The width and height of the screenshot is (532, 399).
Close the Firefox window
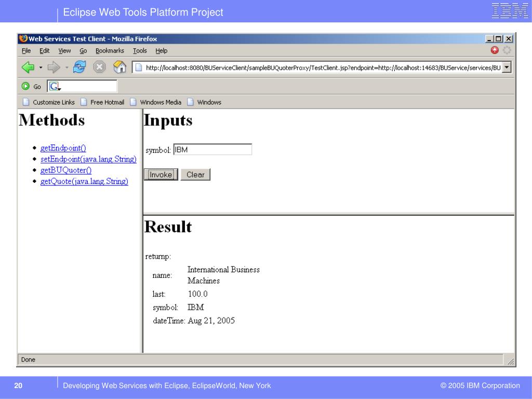508,38
